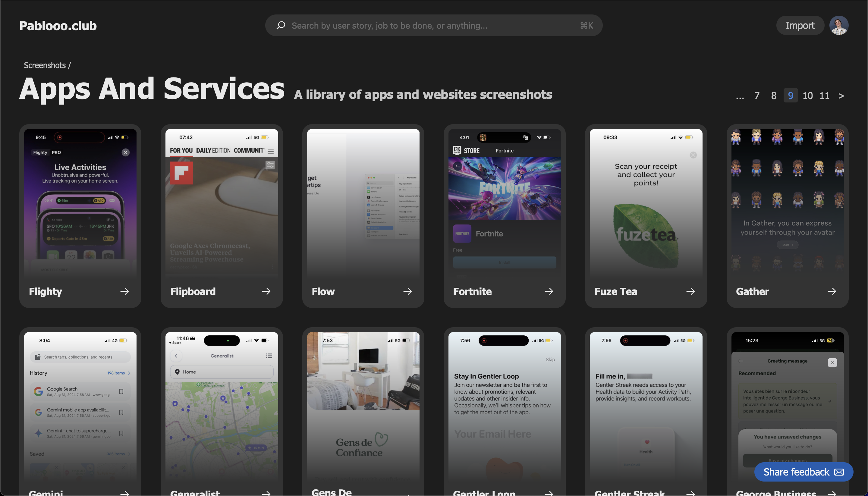Click the ⌘K shortcut hint in search
Screen dimensions: 868x496
587,26
